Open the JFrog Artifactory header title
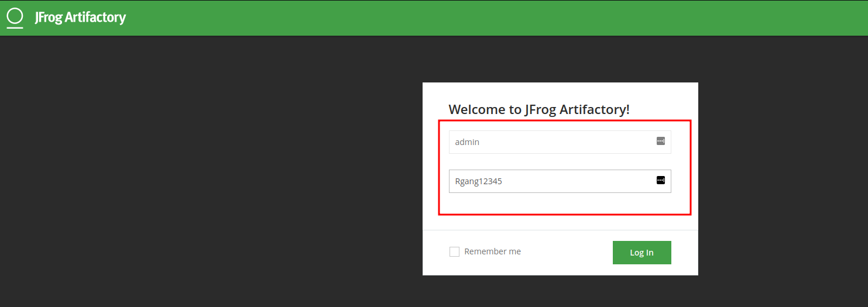 pyautogui.click(x=80, y=18)
